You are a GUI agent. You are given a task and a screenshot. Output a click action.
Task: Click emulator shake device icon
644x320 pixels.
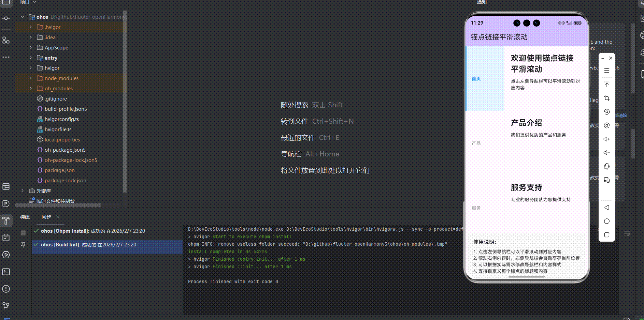(606, 166)
